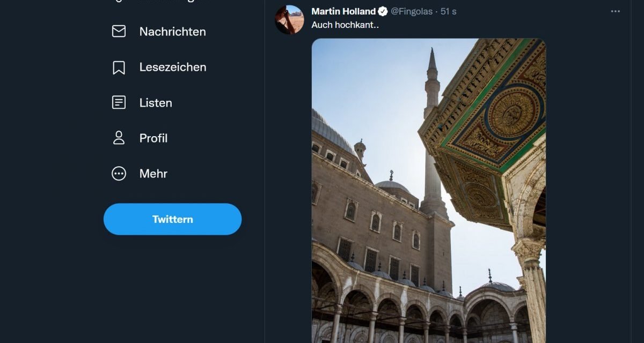Select the Mehr sidebar entry

(x=152, y=173)
